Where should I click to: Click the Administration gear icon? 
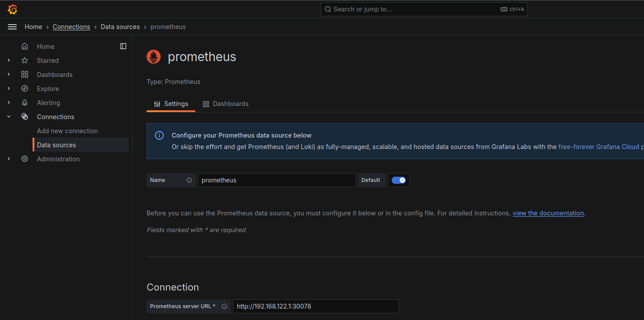click(25, 159)
